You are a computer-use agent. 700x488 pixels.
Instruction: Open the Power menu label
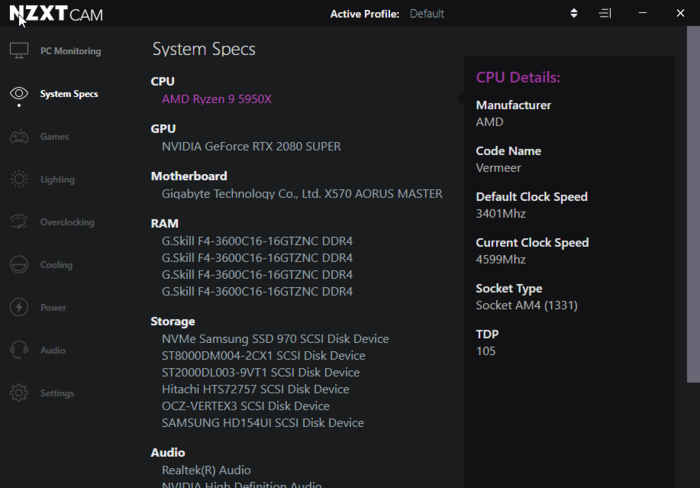(53, 308)
